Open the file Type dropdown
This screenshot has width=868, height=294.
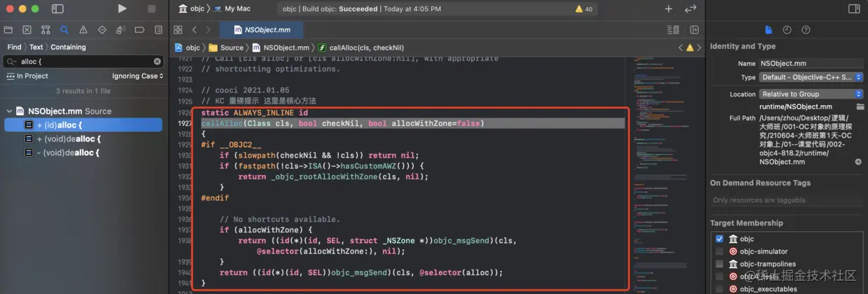(x=811, y=77)
